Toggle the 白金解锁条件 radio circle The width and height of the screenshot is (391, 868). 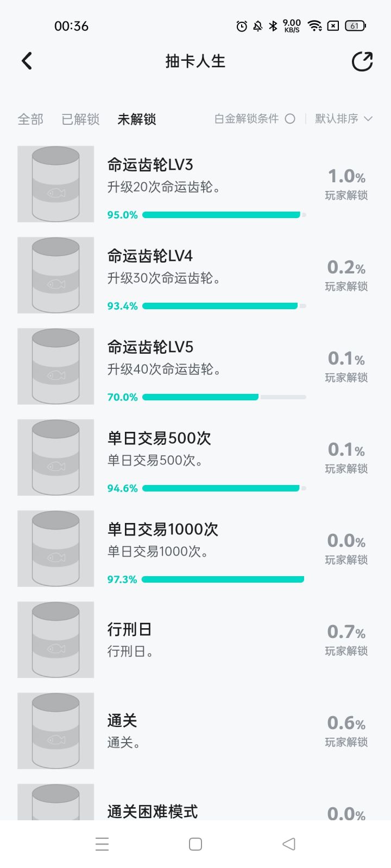click(x=290, y=119)
